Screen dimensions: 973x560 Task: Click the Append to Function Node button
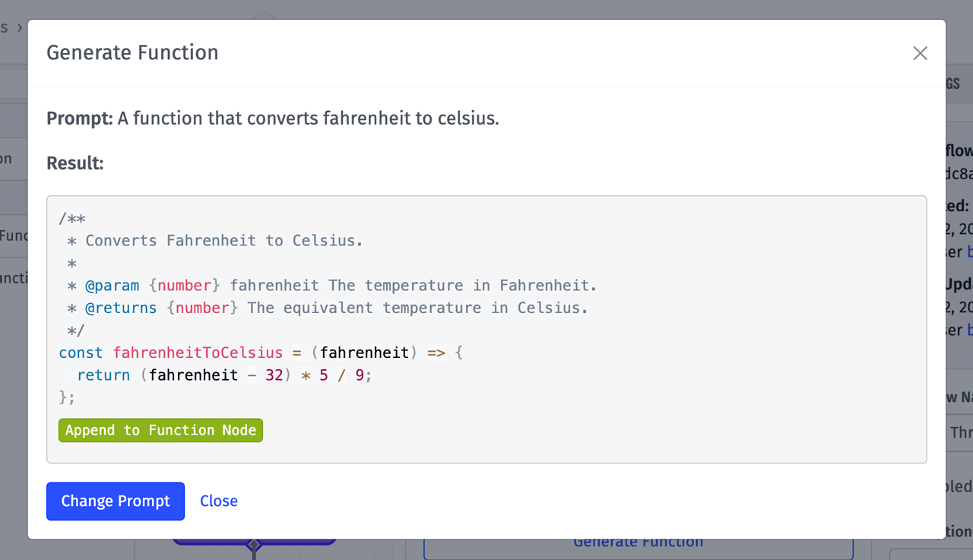point(160,430)
